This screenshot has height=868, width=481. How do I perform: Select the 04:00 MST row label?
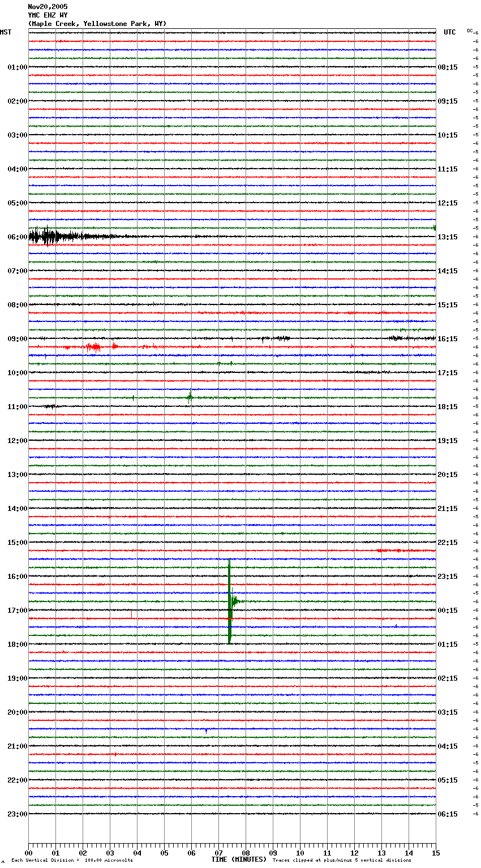(18, 169)
